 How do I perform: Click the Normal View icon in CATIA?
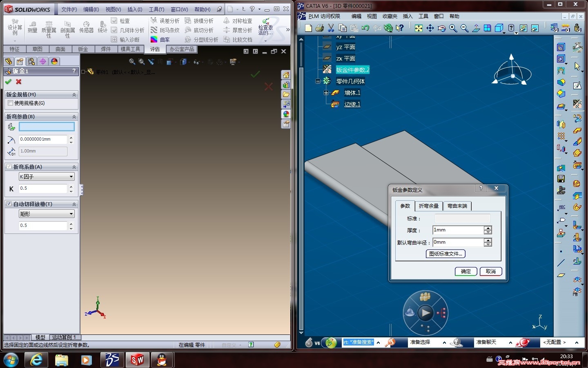click(476, 28)
